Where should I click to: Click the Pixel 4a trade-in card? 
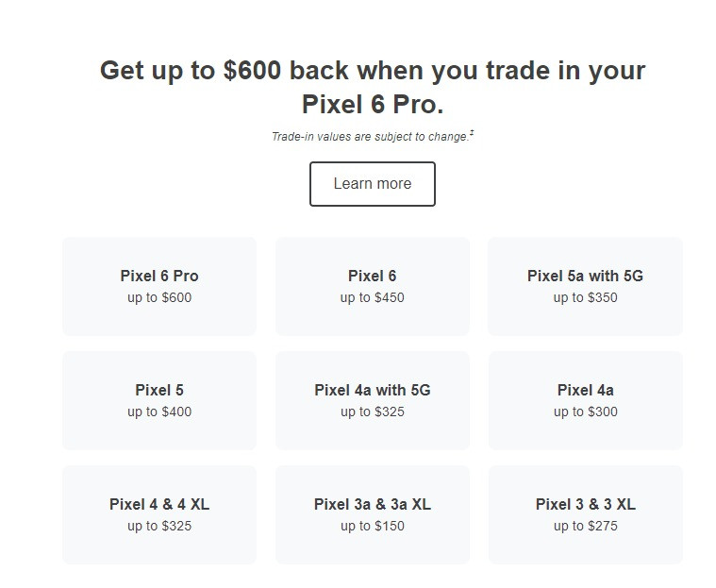(x=585, y=400)
